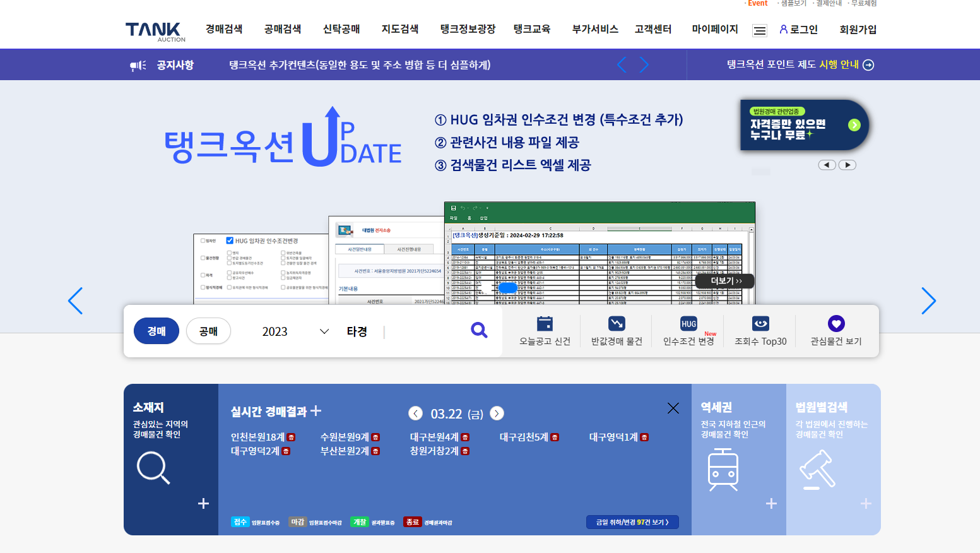This screenshot has height=553, width=980.
Task: Click plus icon in 소재지 panel
Action: 203,503
